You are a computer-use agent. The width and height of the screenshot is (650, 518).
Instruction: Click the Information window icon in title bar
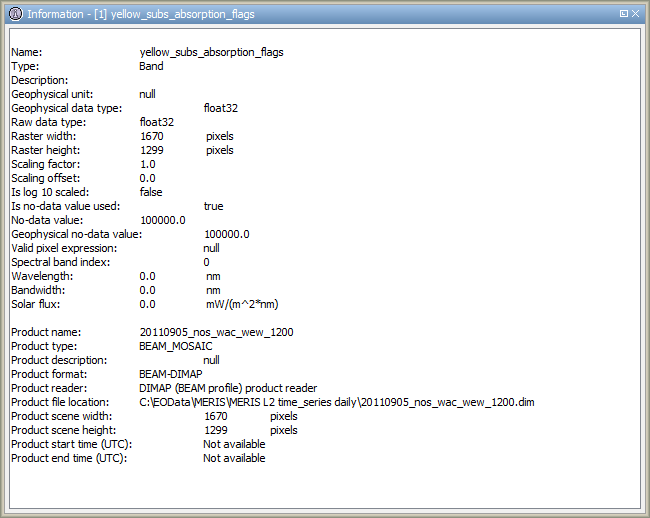tap(14, 14)
